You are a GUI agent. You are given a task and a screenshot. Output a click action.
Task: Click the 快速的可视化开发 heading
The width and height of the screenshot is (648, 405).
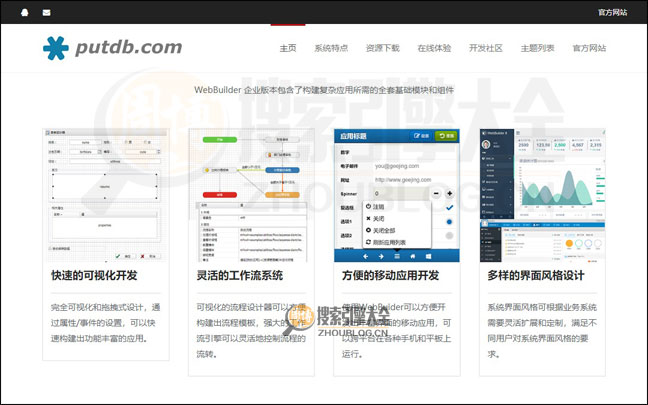pyautogui.click(x=94, y=275)
